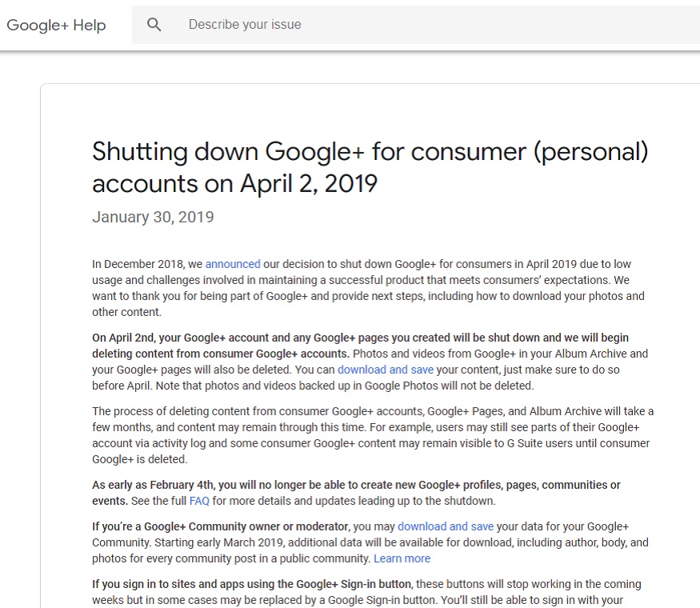The width and height of the screenshot is (700, 608).
Task: Open "download and save" link for Community owners
Action: point(446,526)
